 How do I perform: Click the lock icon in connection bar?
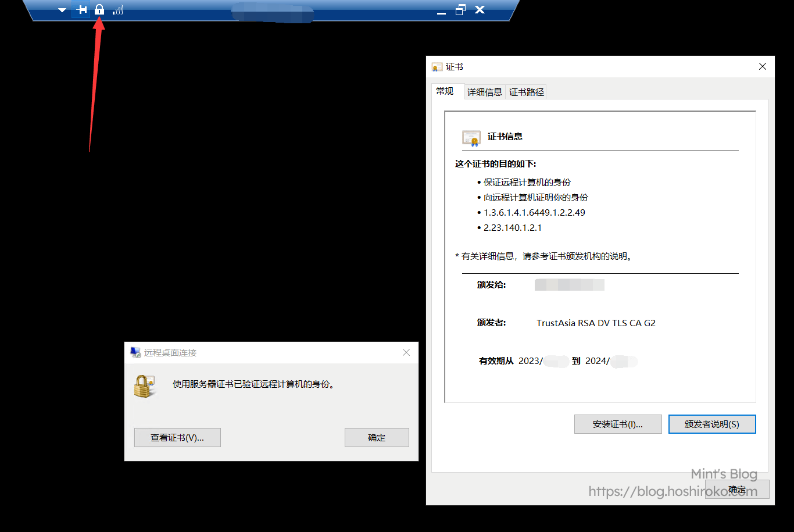(x=99, y=9)
